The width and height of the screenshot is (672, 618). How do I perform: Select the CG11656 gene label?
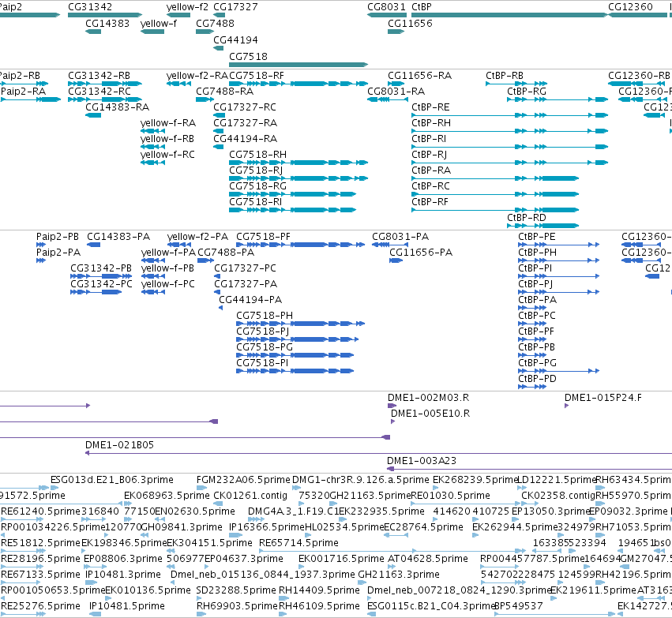410,24
